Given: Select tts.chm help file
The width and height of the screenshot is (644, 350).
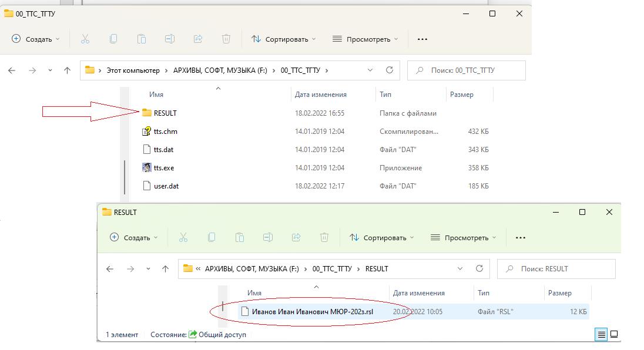Looking at the screenshot, I should 160,132.
